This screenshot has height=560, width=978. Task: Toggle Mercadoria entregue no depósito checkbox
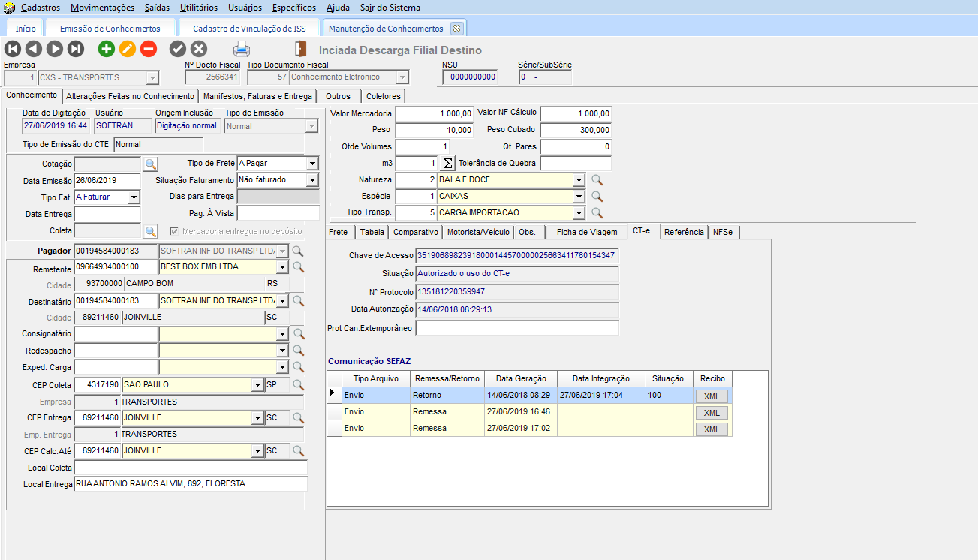coord(175,231)
